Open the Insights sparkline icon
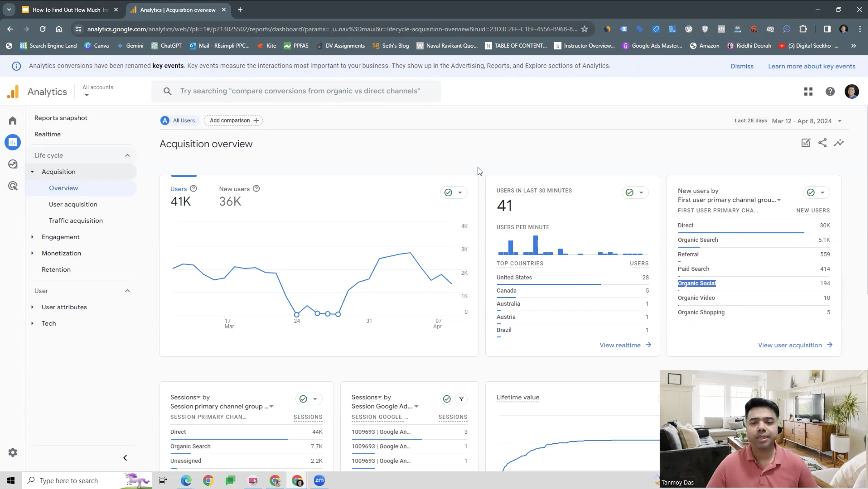Viewport: 868px width, 489px height. click(839, 143)
